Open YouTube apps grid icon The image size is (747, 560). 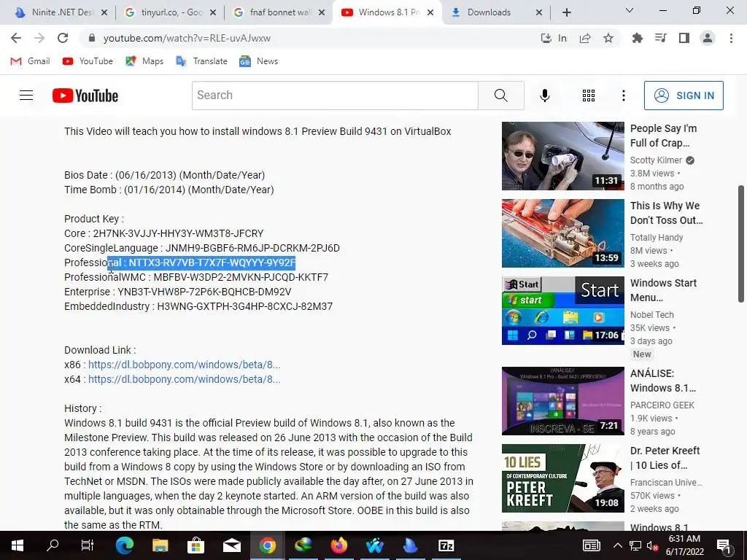pos(589,96)
